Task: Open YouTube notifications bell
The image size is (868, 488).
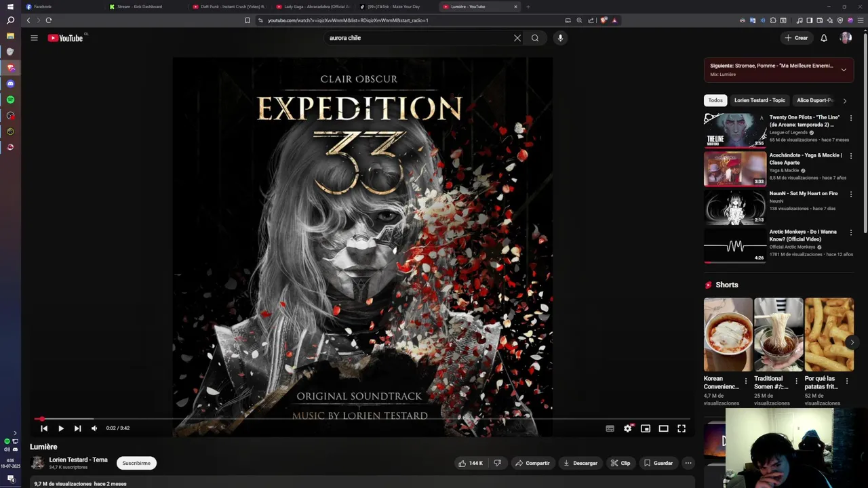Action: pos(824,38)
